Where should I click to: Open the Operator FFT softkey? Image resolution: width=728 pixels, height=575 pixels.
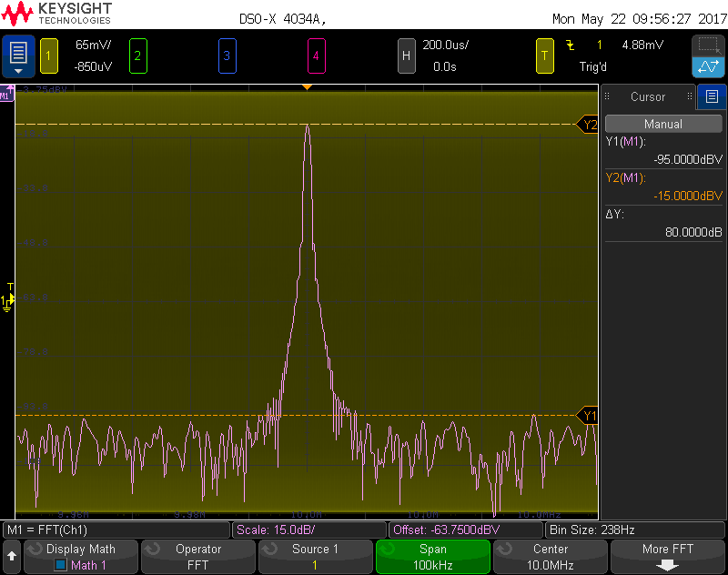pos(198,557)
